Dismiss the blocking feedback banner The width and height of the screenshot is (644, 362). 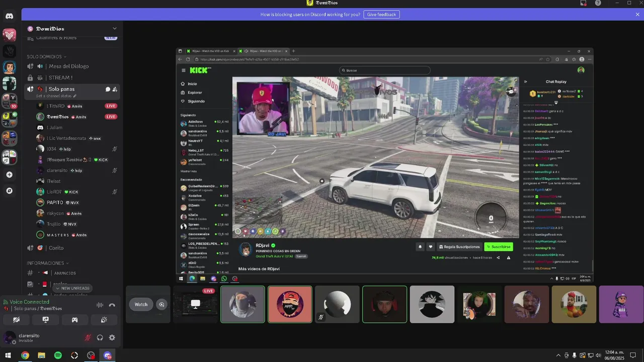[637, 15]
